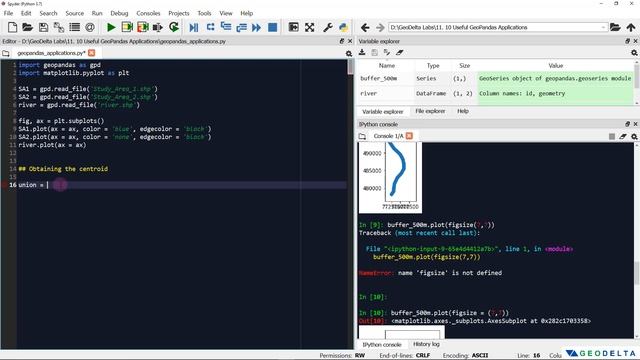The width and height of the screenshot is (640, 360).
Task: Go forward in working directory history
Action: pos(380,27)
